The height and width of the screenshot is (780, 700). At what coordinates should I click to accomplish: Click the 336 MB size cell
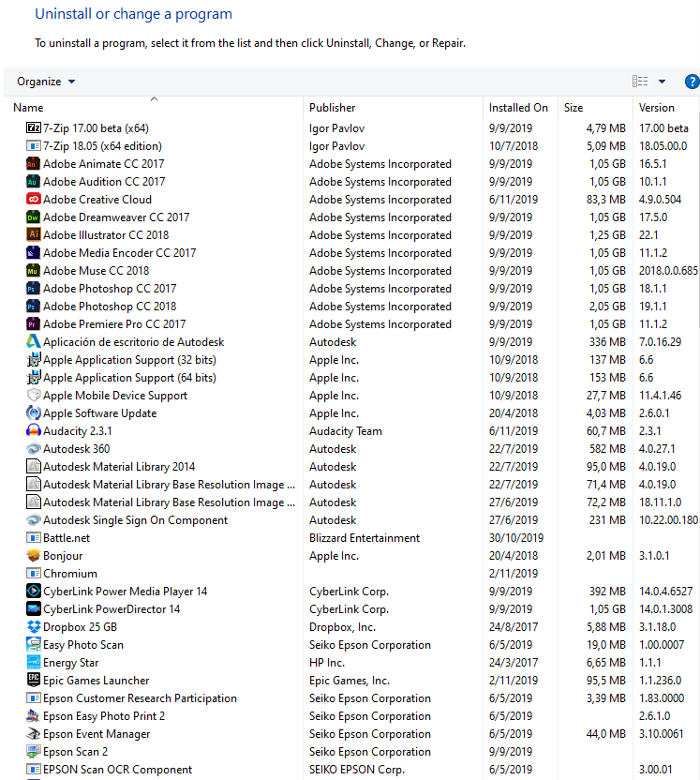(x=607, y=342)
